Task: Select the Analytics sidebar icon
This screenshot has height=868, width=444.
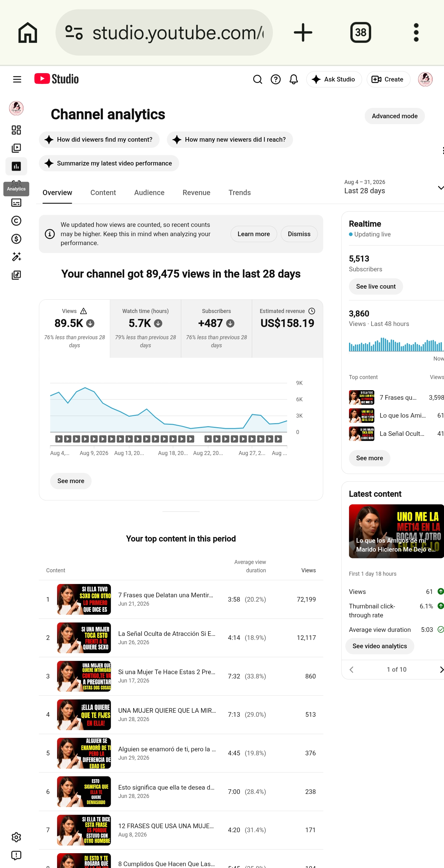Action: click(16, 166)
